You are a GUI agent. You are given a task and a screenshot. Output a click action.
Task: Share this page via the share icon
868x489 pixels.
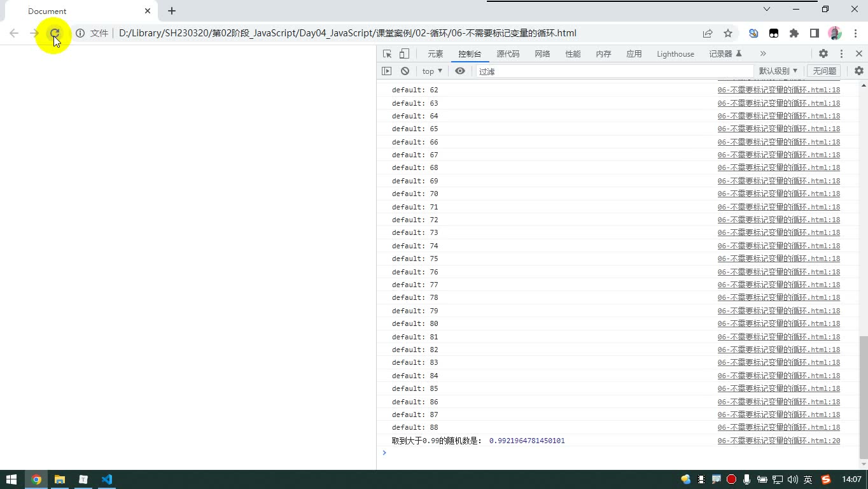pyautogui.click(x=708, y=33)
